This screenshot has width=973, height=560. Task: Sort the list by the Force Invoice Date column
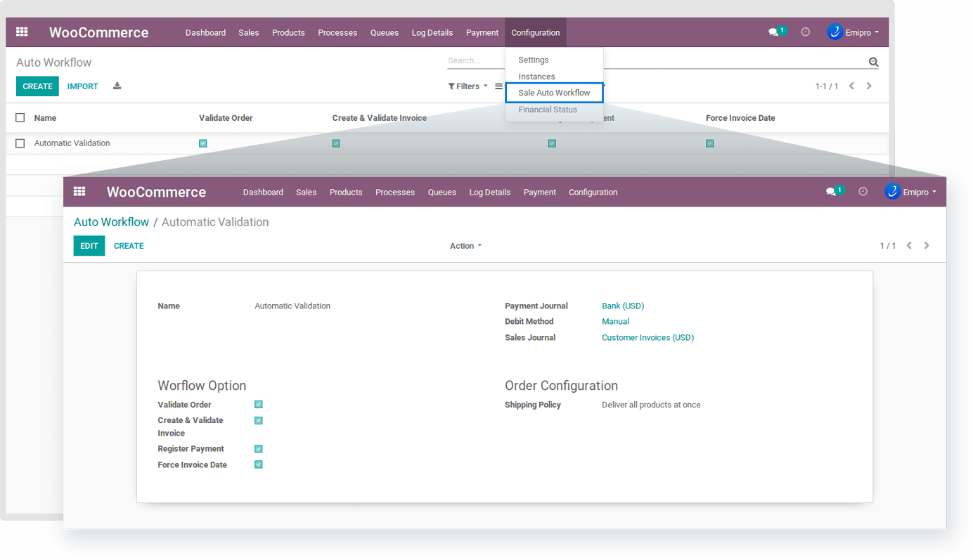tap(740, 118)
